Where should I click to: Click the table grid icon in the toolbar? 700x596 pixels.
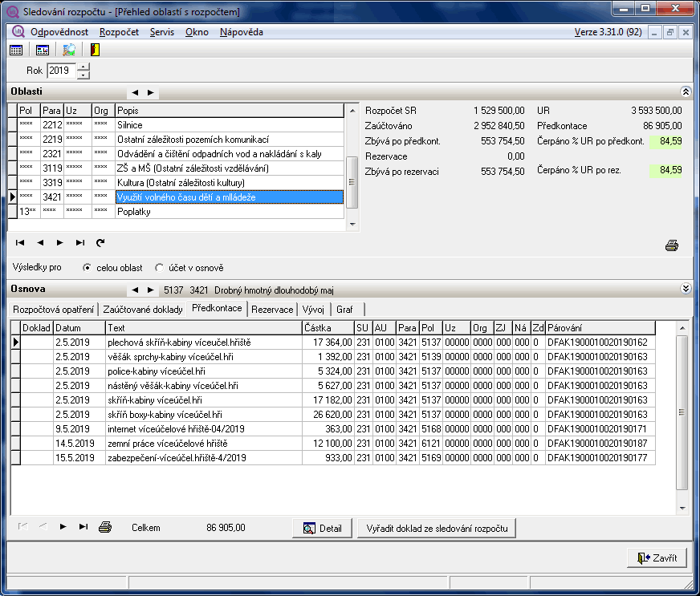pyautogui.click(x=16, y=50)
